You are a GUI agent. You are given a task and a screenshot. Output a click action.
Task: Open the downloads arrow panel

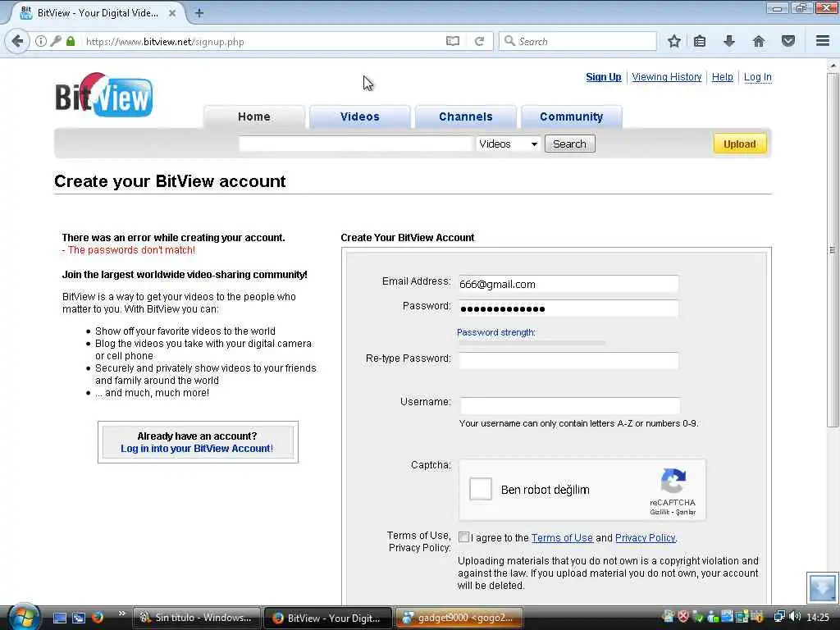(729, 41)
